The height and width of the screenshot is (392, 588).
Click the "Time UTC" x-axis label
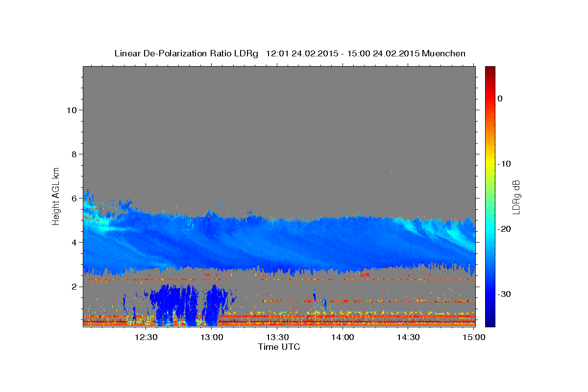(x=279, y=347)
